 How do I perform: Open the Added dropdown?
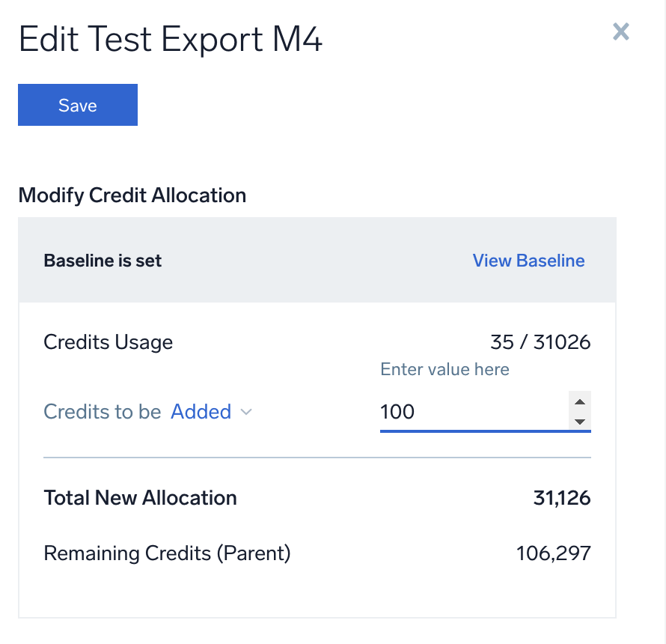201,411
